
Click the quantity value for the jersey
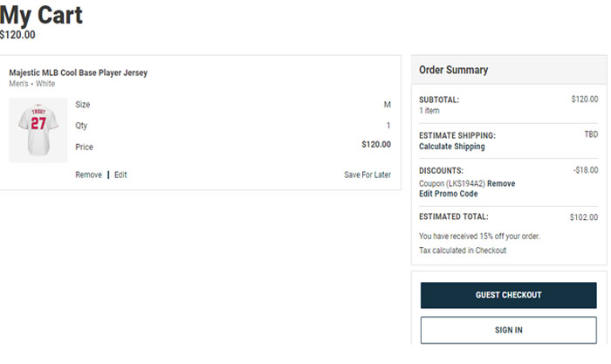pos(388,126)
